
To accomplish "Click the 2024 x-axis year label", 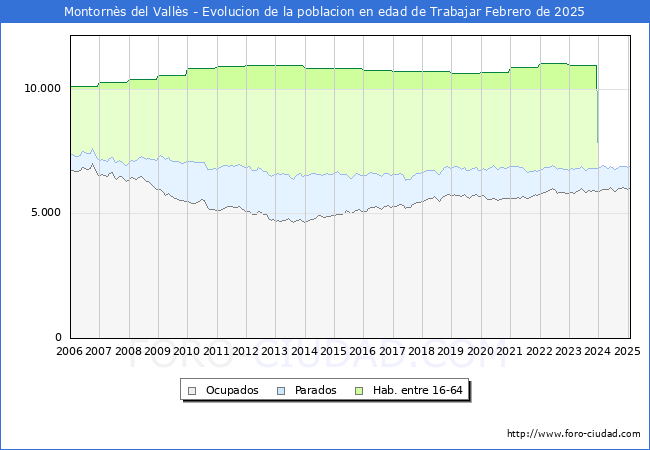I will (597, 351).
